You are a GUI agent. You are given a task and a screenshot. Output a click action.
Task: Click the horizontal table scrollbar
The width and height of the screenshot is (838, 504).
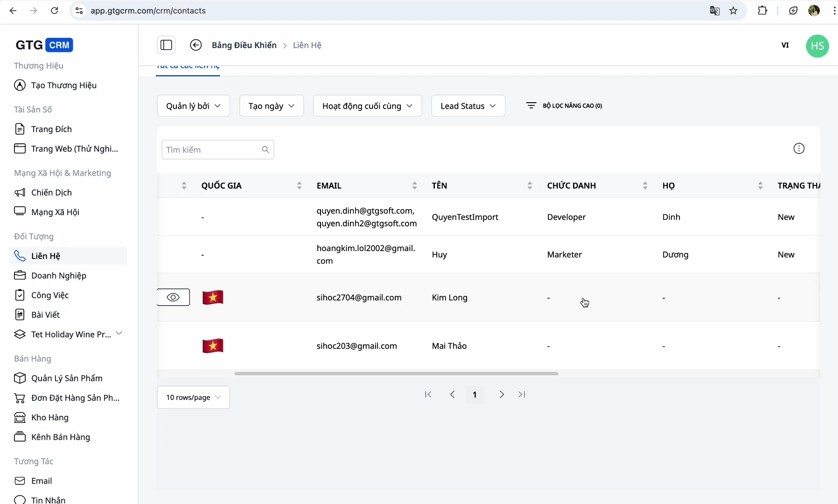click(x=396, y=374)
